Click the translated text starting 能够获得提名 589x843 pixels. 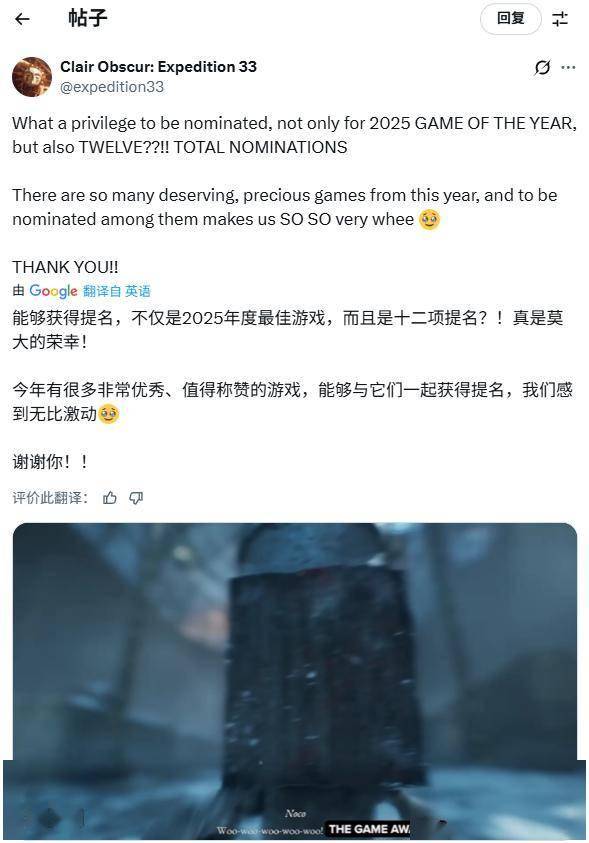288,330
